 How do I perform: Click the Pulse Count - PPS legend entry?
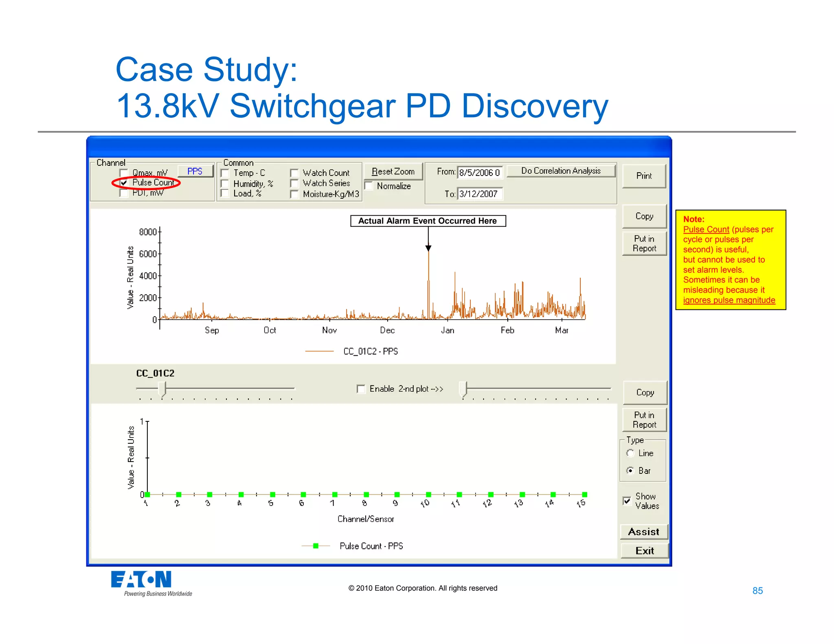tap(352, 546)
